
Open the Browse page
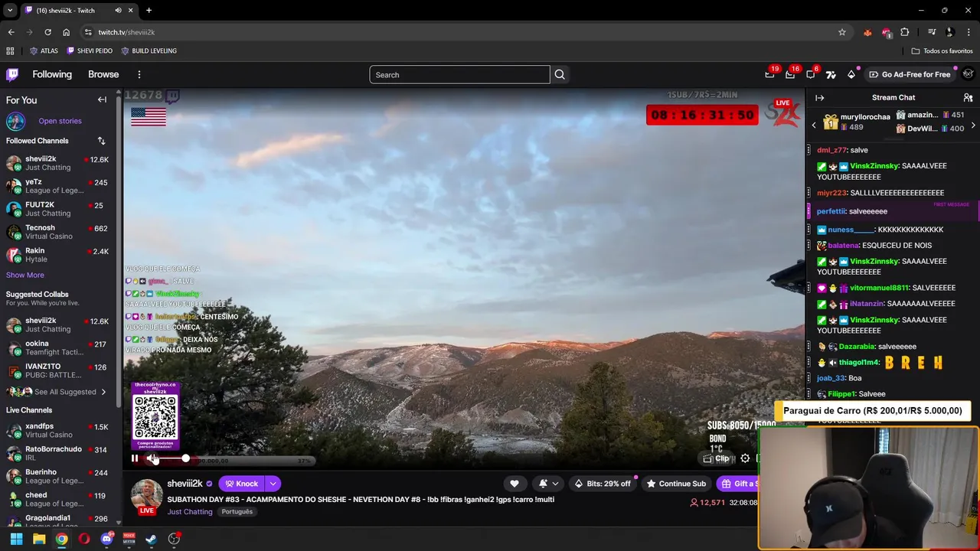pyautogui.click(x=103, y=74)
